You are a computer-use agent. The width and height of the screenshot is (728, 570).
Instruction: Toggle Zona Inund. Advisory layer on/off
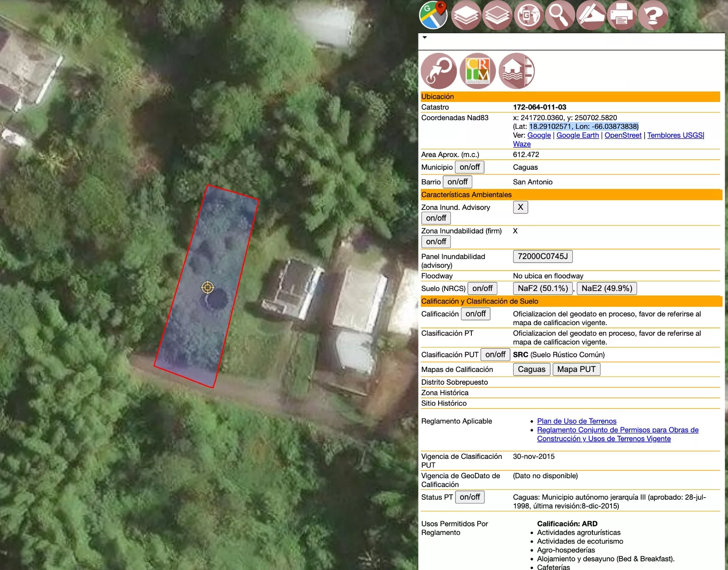tap(436, 218)
